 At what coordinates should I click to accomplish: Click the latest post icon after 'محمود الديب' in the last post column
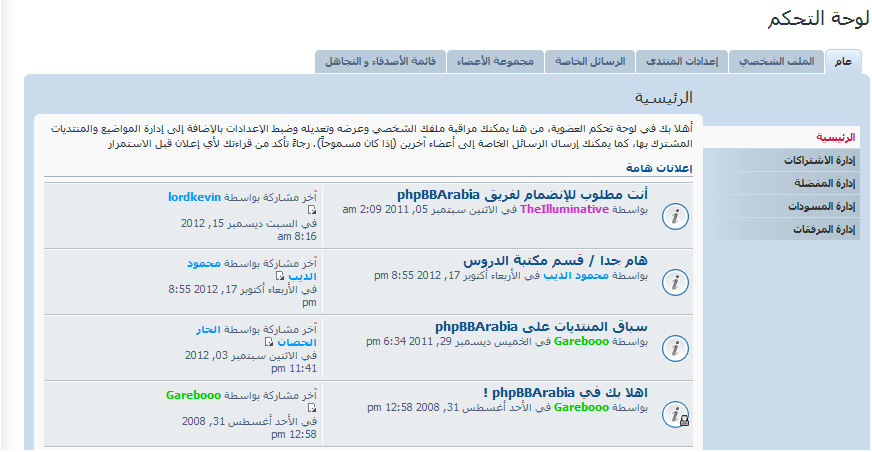tap(281, 276)
